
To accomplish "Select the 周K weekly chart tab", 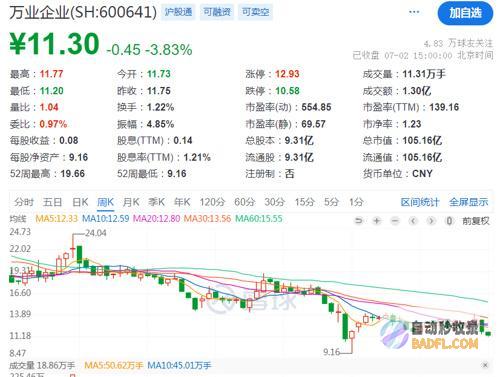I will 105,202.
